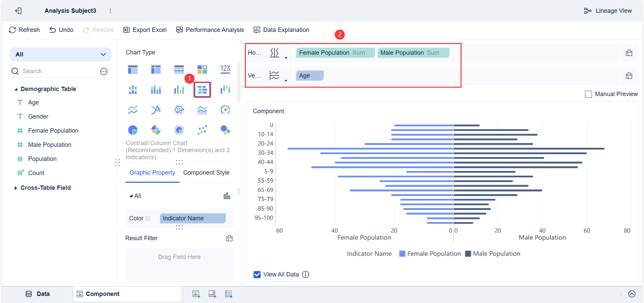This screenshot has height=303, width=644.
Task: Switch to the Component Style tab
Action: pyautogui.click(x=206, y=173)
